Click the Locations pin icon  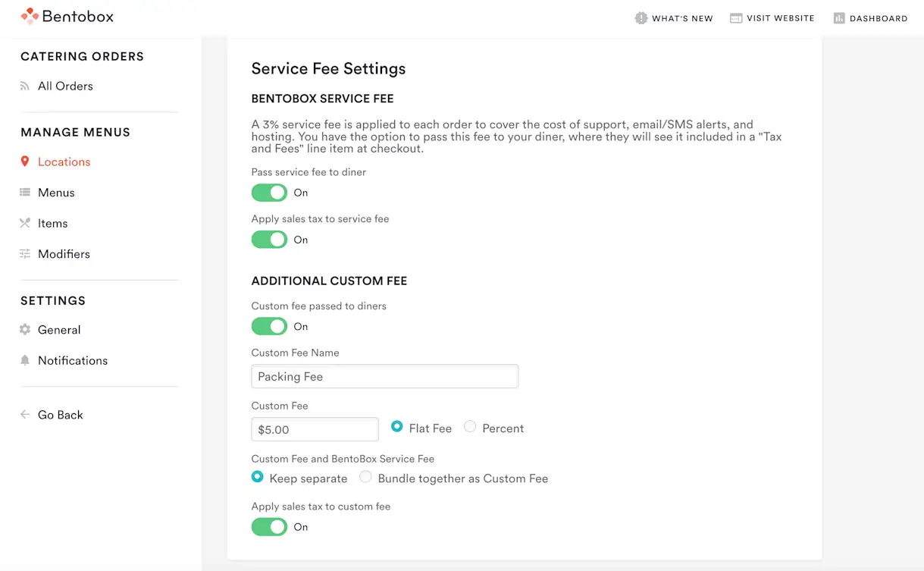(25, 162)
